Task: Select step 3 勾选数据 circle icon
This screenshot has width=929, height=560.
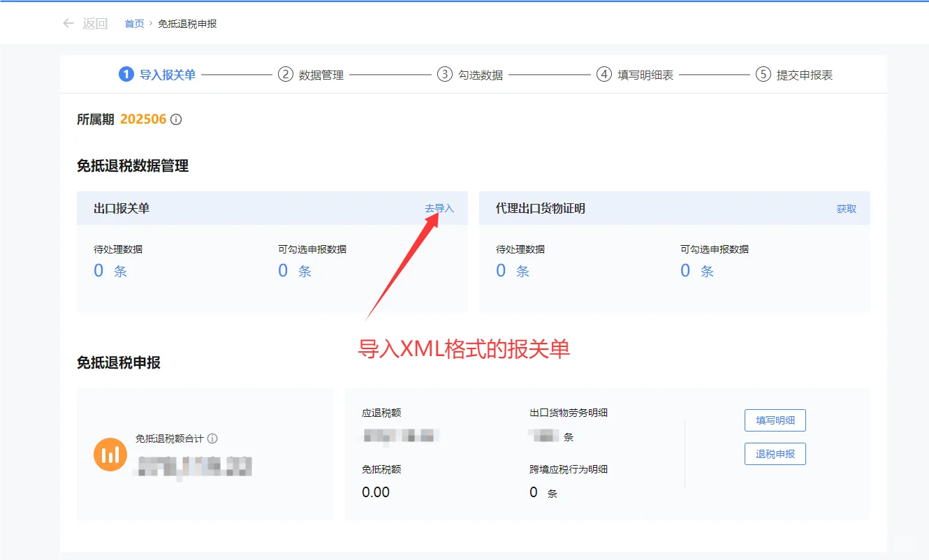Action: 445,73
